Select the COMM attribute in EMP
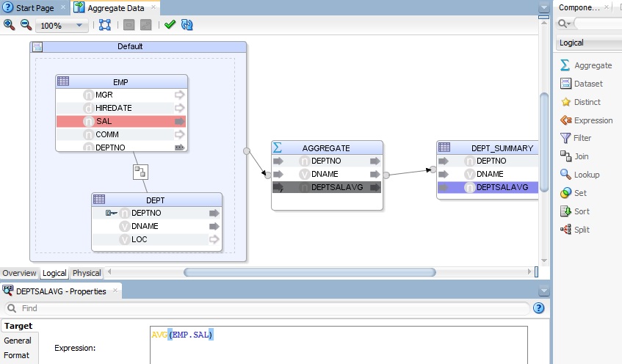Screen dimensions: 622x364 (x=121, y=134)
